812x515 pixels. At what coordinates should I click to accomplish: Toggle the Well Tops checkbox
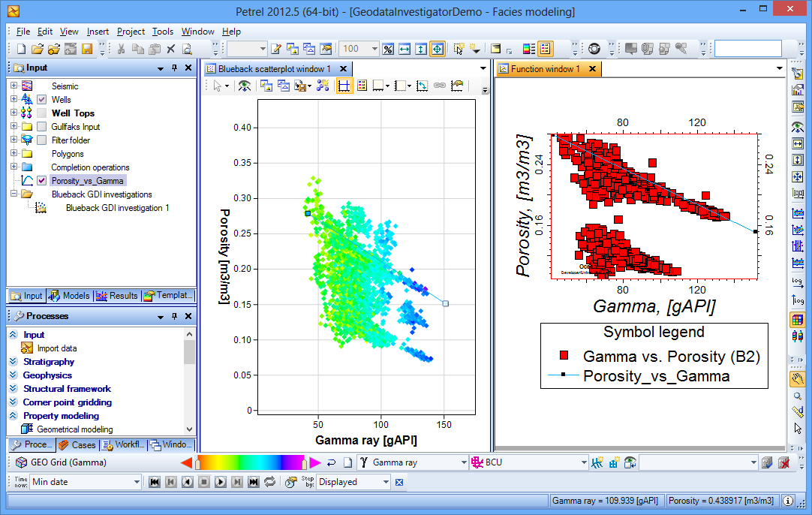coord(42,113)
